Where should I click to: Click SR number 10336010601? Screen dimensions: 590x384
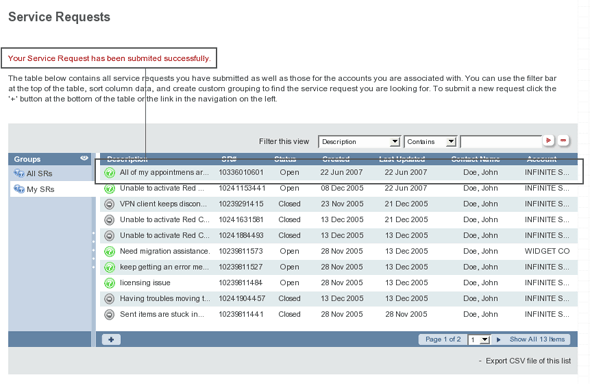coord(241,172)
